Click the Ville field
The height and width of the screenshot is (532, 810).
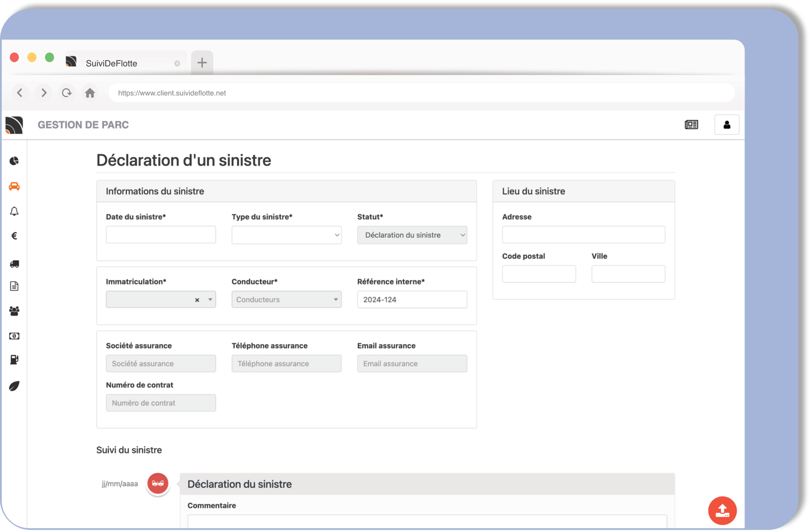coord(628,274)
